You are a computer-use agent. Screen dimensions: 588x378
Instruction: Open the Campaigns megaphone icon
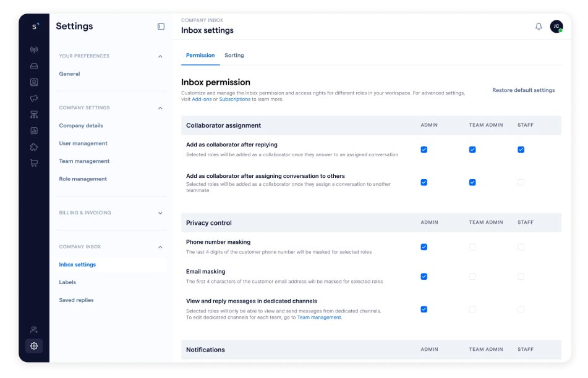tap(34, 98)
